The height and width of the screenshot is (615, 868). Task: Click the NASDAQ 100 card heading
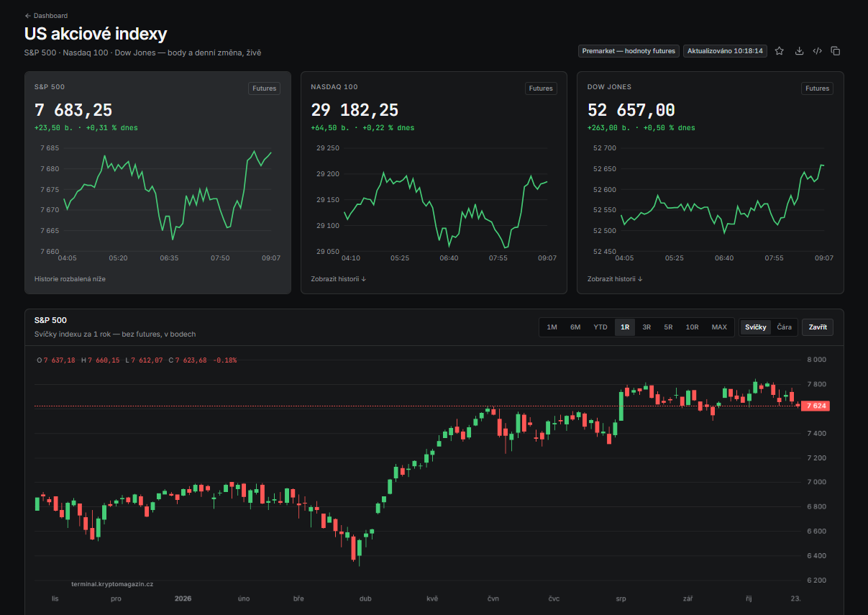(334, 87)
